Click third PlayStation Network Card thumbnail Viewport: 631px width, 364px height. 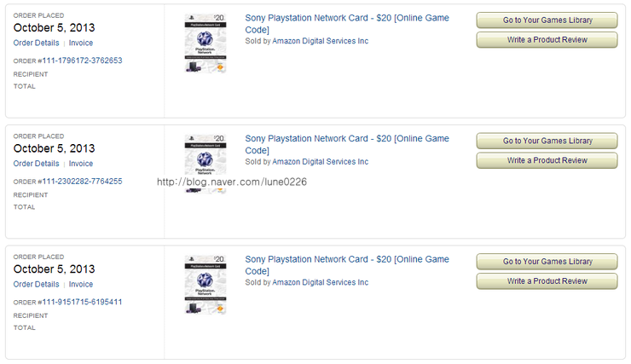click(206, 284)
